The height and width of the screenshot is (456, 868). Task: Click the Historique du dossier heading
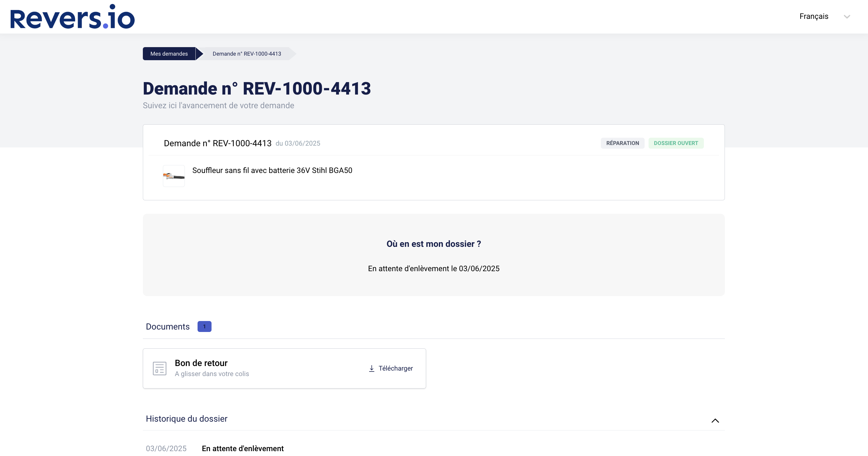pos(187,419)
